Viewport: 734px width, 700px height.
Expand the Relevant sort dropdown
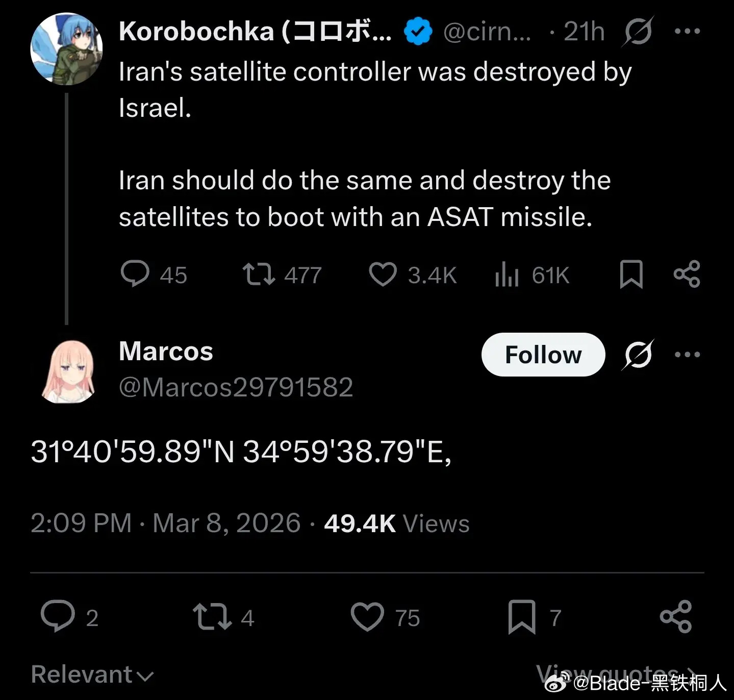[x=92, y=674]
